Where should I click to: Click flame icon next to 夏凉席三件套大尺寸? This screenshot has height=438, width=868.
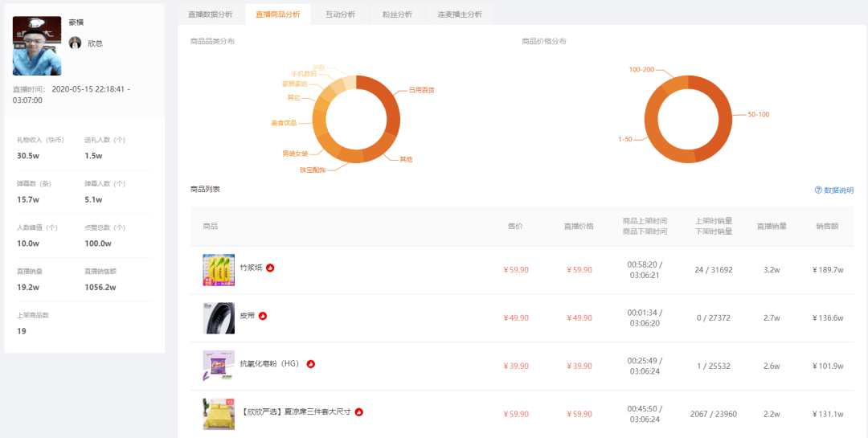359,411
